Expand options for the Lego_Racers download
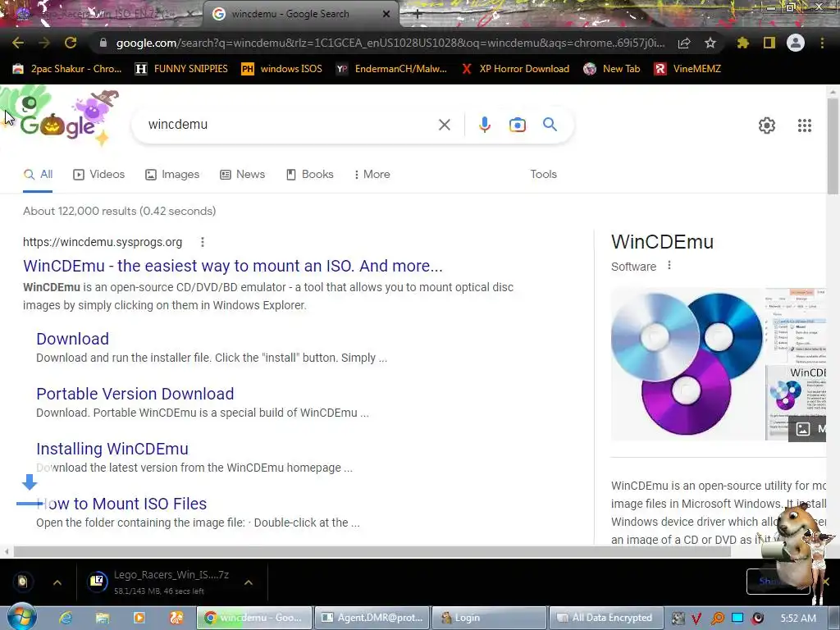 click(249, 582)
